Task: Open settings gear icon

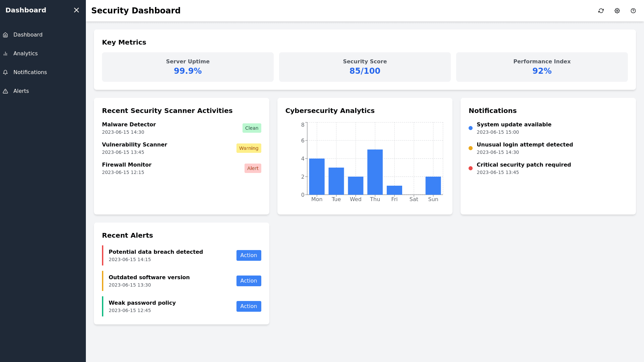Action: (x=617, y=11)
